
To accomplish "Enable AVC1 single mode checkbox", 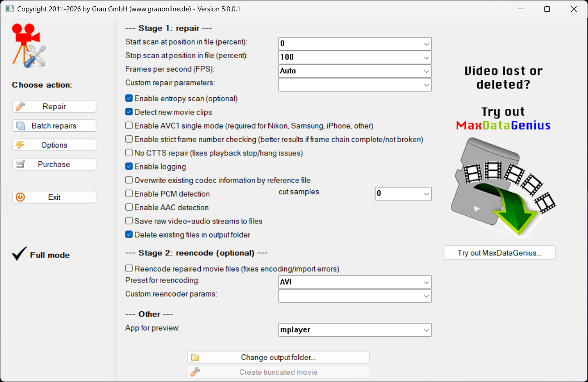I will tap(129, 126).
